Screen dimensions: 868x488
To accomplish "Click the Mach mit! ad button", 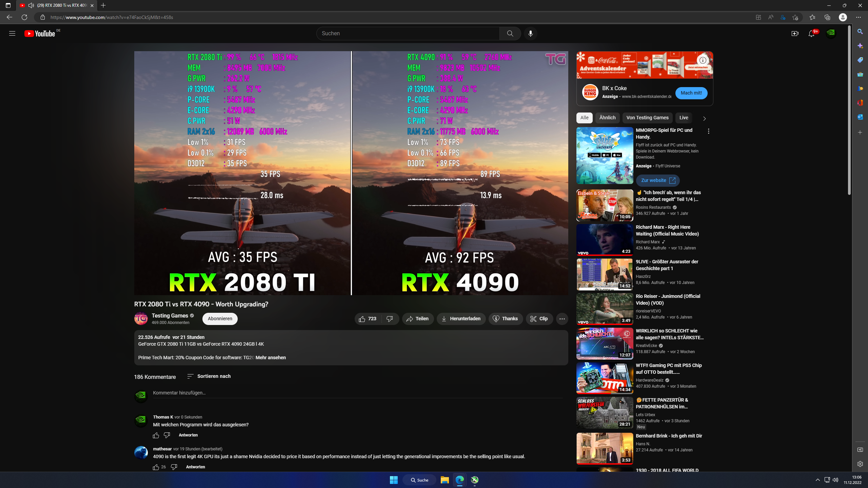I will point(691,93).
